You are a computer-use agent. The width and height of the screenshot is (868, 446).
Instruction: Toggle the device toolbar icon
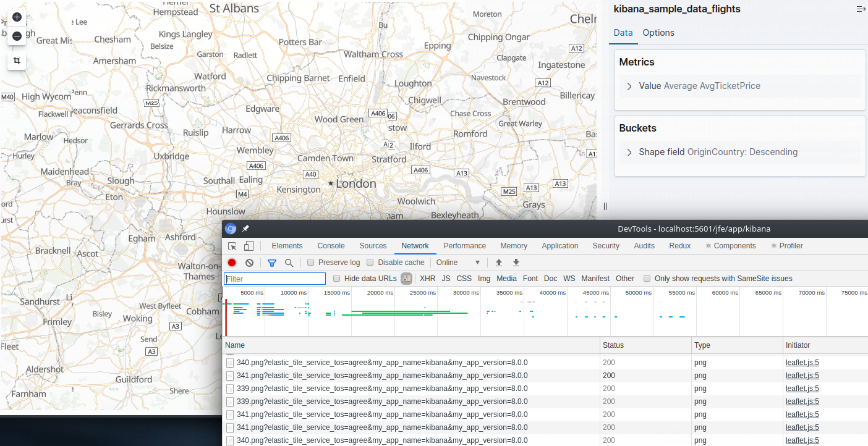(x=249, y=246)
